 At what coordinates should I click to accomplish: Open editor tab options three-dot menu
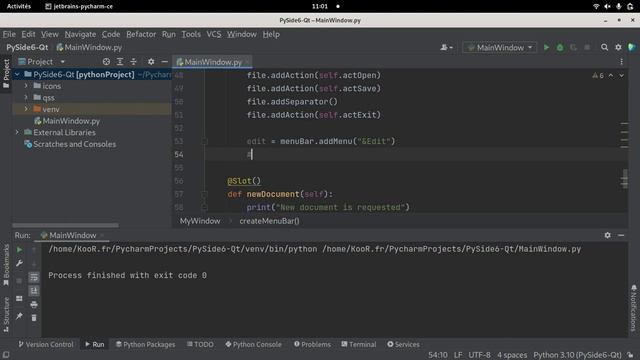pyautogui.click(x=621, y=62)
